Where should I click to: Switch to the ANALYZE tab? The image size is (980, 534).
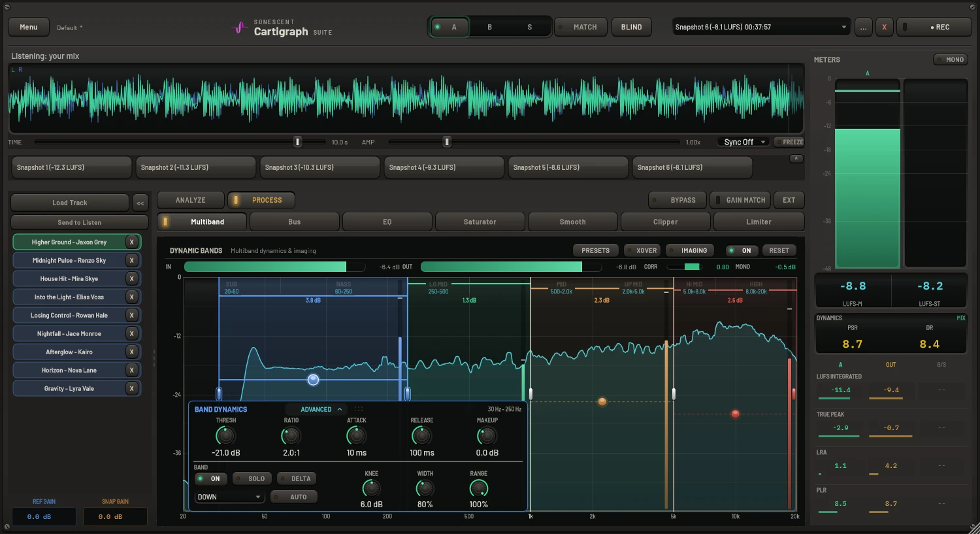tap(190, 200)
